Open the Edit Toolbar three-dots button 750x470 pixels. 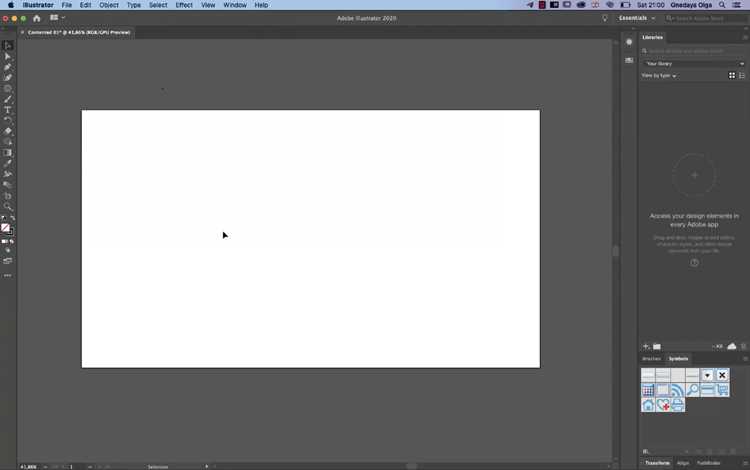click(8, 275)
